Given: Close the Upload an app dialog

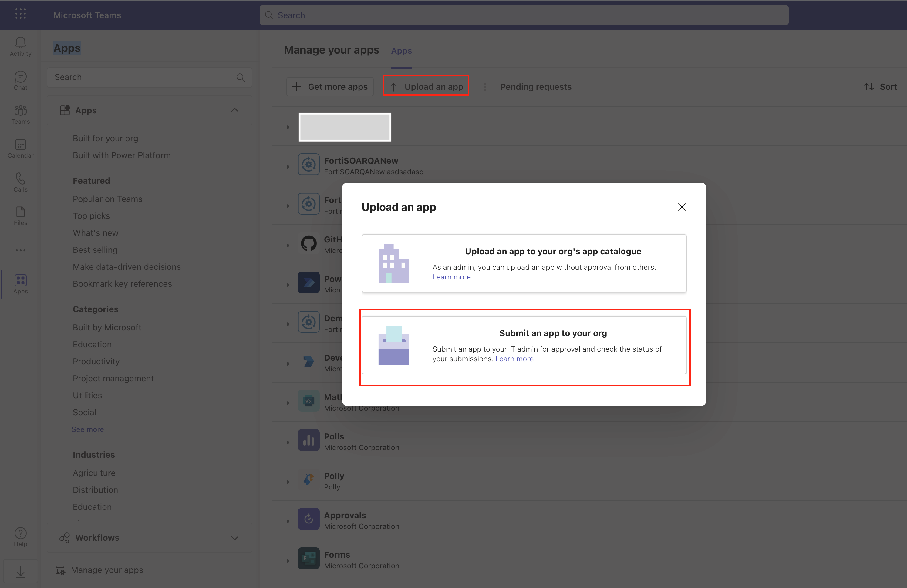Looking at the screenshot, I should click(682, 207).
